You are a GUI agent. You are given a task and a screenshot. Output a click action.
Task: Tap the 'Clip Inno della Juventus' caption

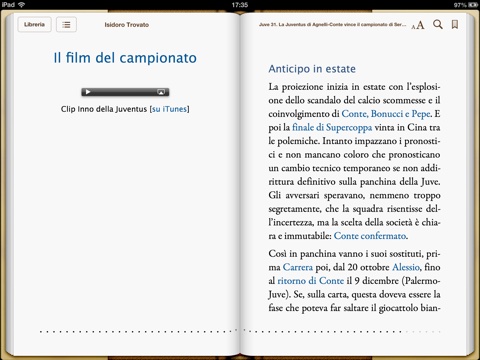(x=104, y=109)
